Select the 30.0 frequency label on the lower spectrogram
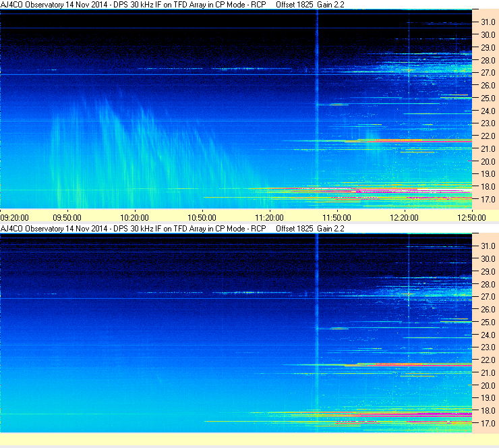Viewport: 499px width, 448px height. point(488,259)
